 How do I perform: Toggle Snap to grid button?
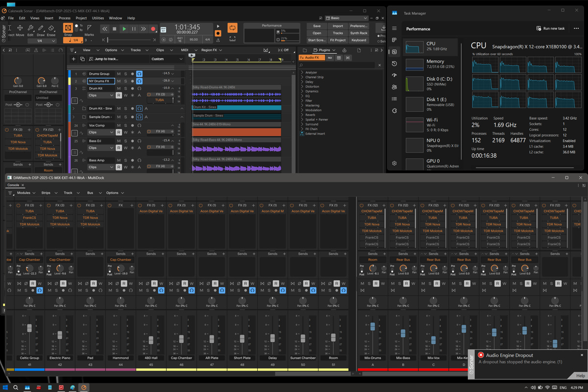(68, 29)
